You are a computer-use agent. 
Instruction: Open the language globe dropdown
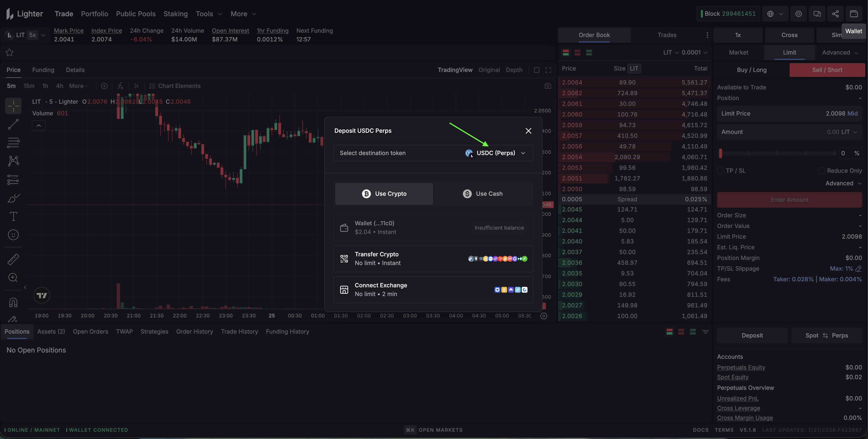pyautogui.click(x=775, y=14)
